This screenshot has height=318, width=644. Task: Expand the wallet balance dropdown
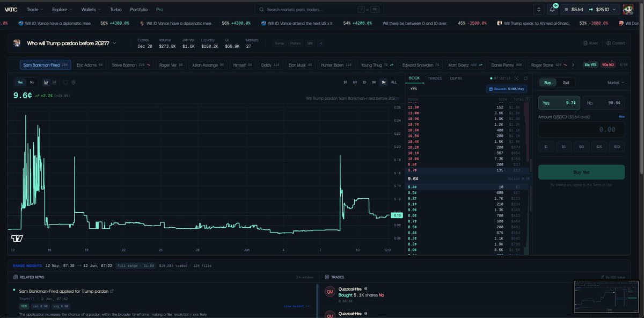point(614,10)
